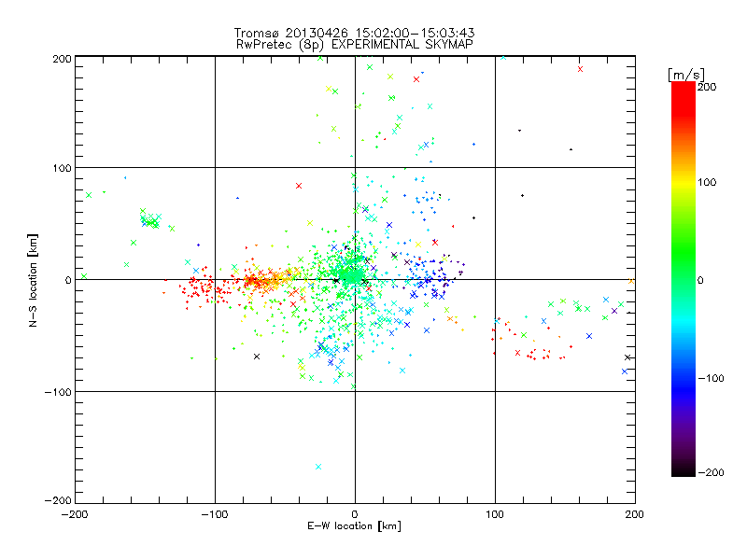Click the colorbar's vertical velocity gradient
Image resolution: width=747 pixels, height=560 pixels.
684,279
